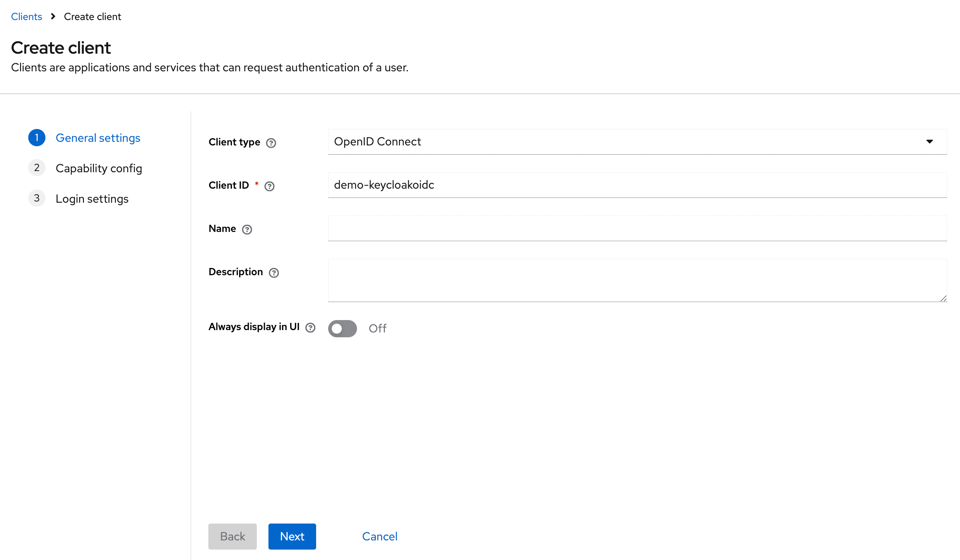
Task: Enable the Always display in UI switch
Action: (x=343, y=328)
